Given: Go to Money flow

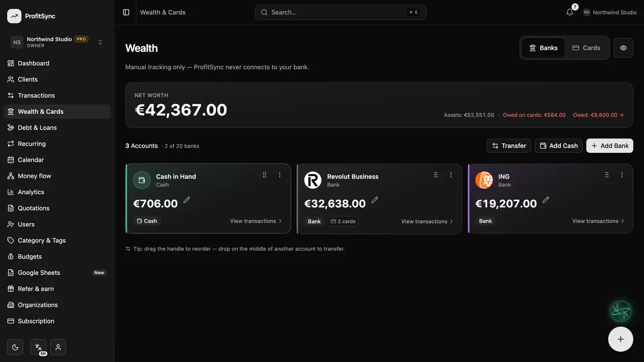Looking at the screenshot, I should pos(57,176).
